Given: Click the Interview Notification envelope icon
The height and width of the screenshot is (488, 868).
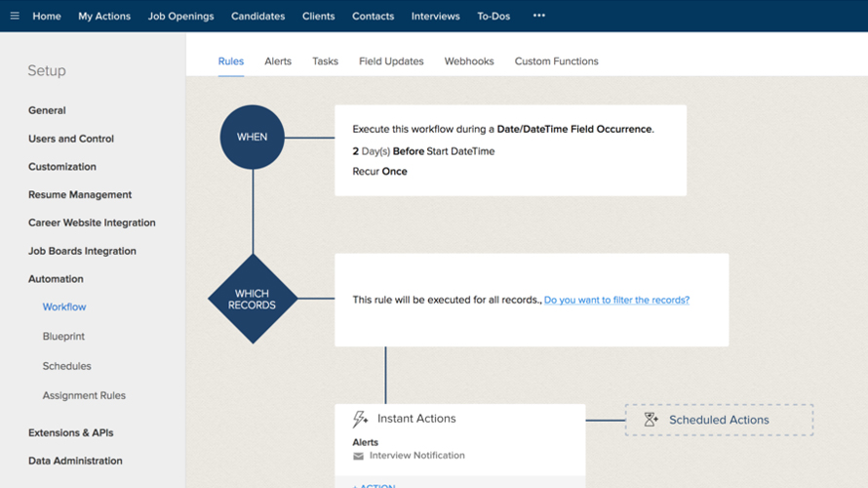Looking at the screenshot, I should pyautogui.click(x=359, y=456).
